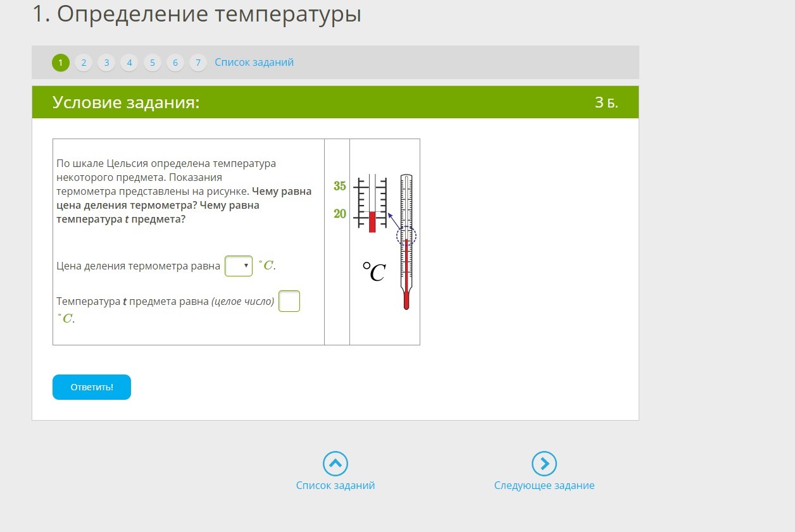795x532 pixels.
Task: Click the Следующее задание text link
Action: click(x=544, y=485)
